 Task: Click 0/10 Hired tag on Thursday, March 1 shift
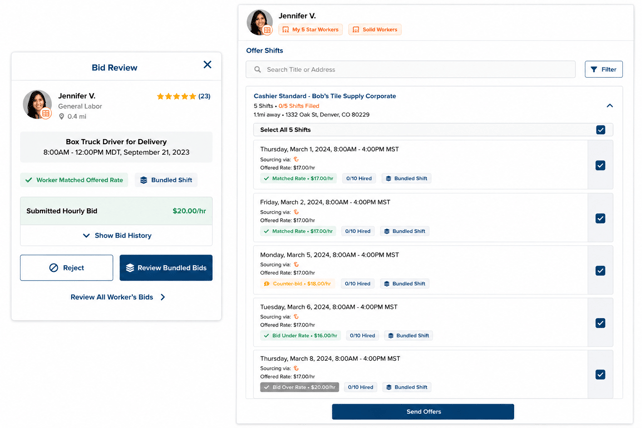point(359,179)
